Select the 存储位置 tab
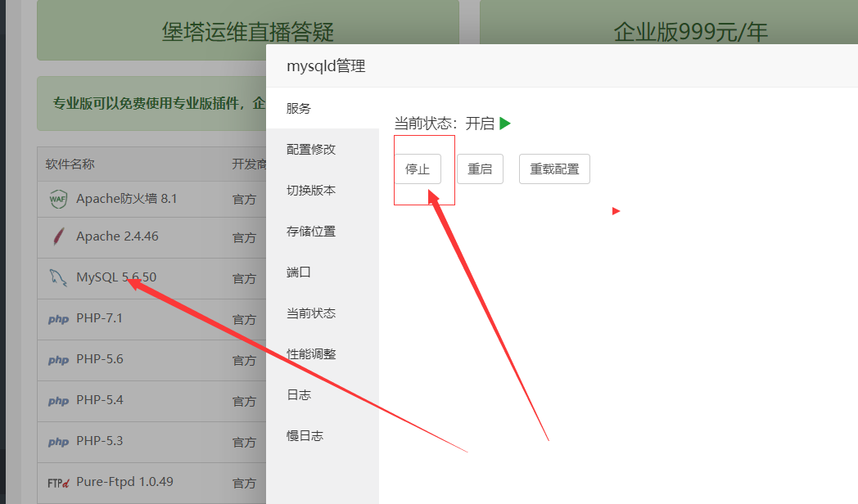 click(x=323, y=232)
